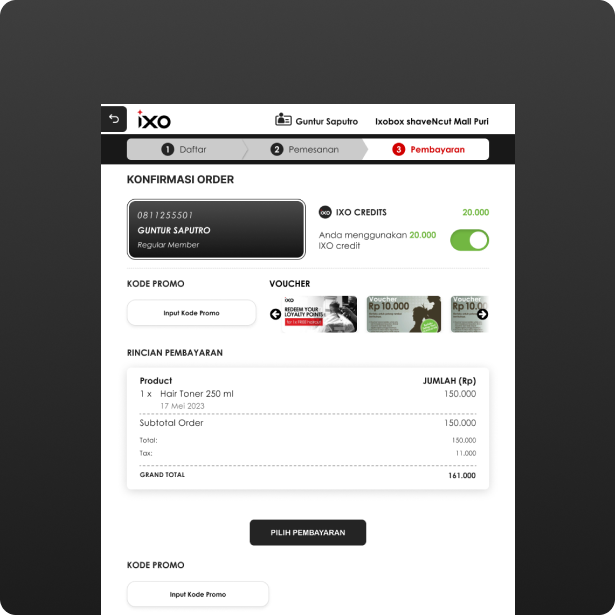The height and width of the screenshot is (615, 615).
Task: Click the user ID card icon
Action: tap(283, 120)
